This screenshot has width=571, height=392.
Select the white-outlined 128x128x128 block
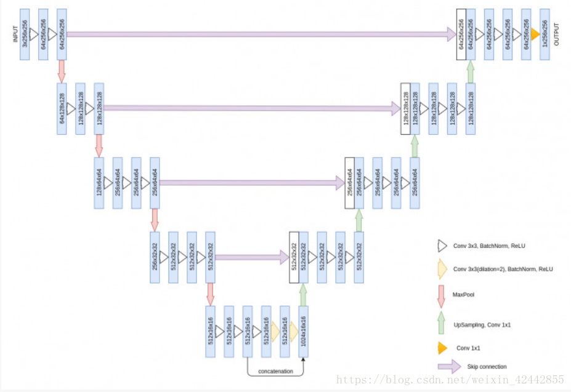(x=406, y=109)
